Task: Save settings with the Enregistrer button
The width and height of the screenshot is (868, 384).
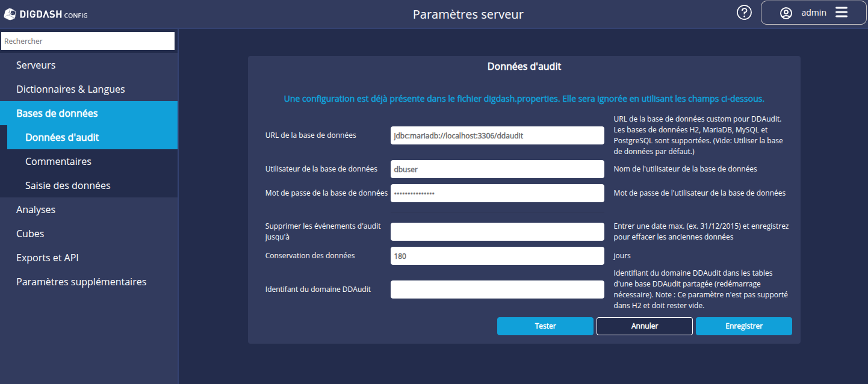Action: coord(743,326)
